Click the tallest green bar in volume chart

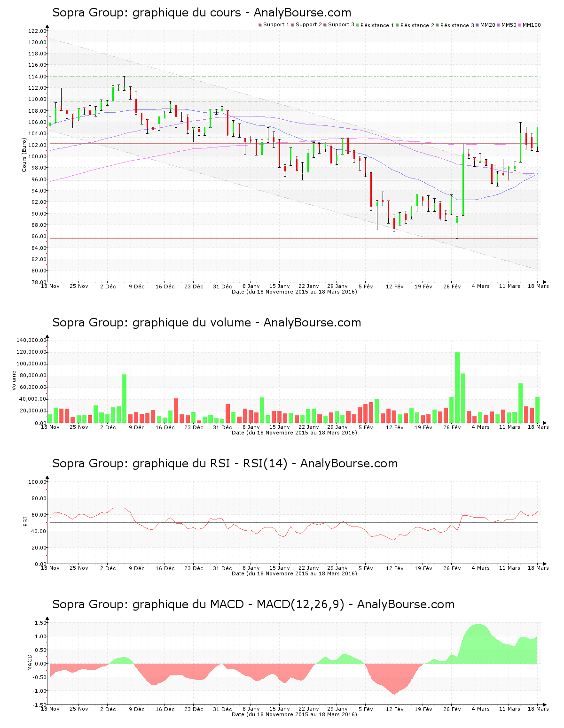click(457, 387)
